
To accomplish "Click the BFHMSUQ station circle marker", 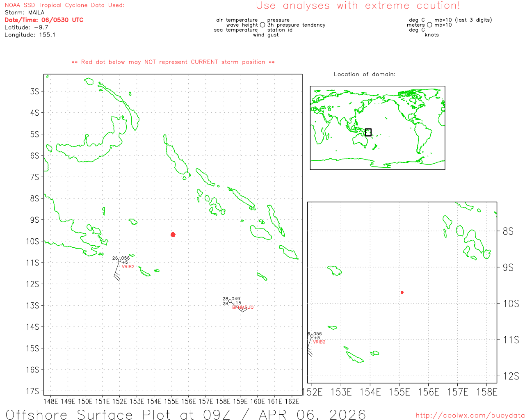I will pyautogui.click(x=230, y=301).
